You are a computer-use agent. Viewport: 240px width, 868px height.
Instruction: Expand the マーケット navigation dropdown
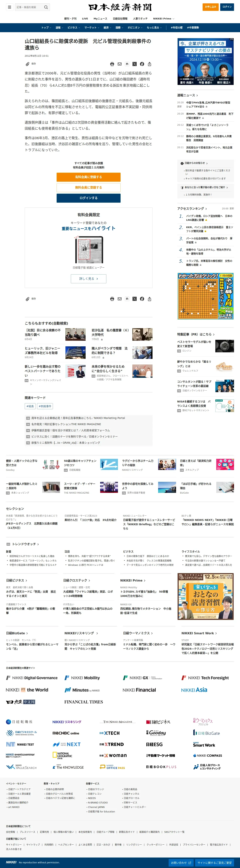pos(92,28)
